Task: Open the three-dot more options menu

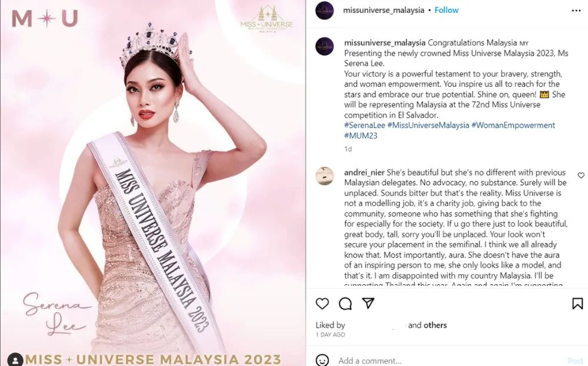Action: 576,11
